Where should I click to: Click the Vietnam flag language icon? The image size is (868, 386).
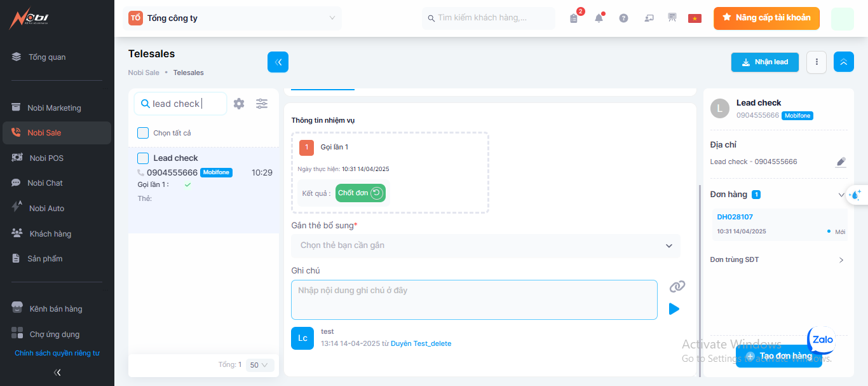(x=695, y=18)
